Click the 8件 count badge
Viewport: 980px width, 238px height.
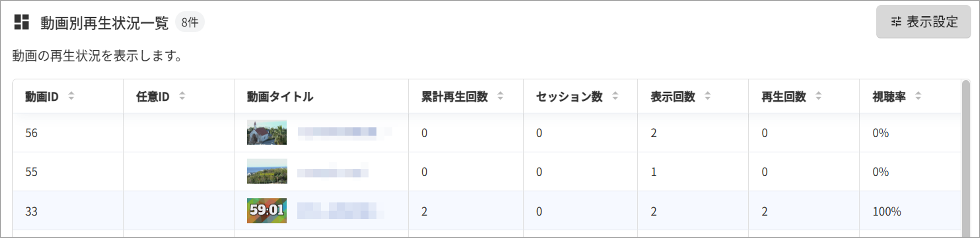pyautogui.click(x=189, y=22)
